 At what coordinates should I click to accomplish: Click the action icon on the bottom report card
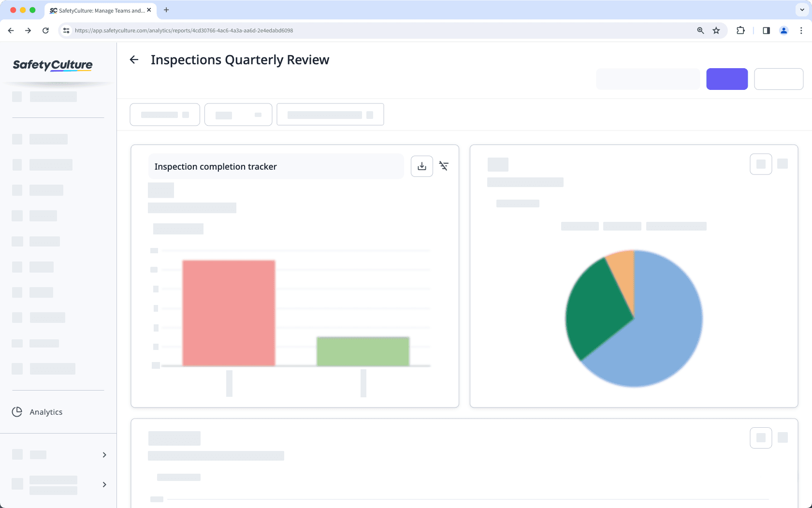coord(761,437)
